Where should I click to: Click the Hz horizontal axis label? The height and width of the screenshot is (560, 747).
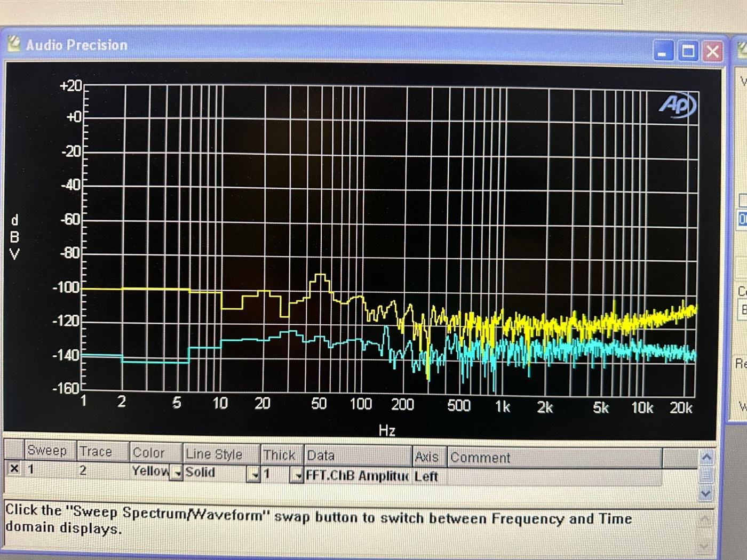pos(387,430)
